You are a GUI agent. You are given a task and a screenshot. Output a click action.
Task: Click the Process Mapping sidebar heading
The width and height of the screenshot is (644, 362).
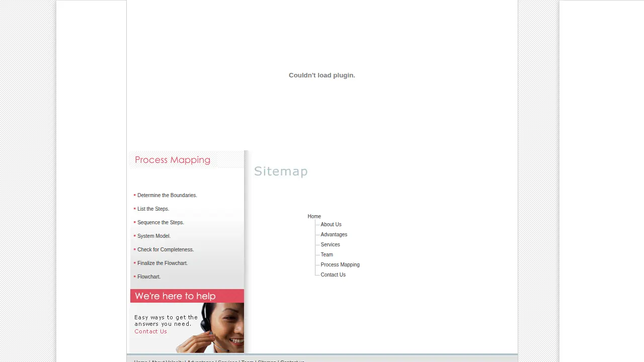[x=173, y=160]
